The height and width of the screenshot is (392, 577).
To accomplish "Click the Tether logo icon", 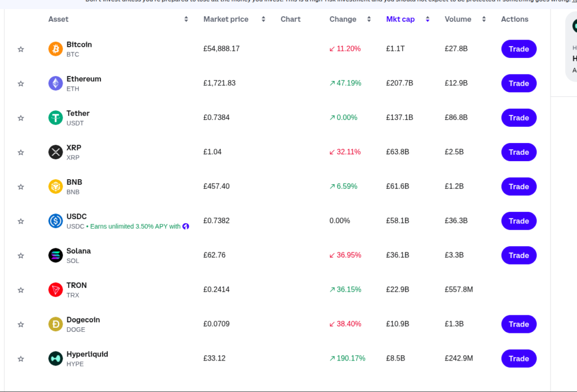I will click(55, 118).
